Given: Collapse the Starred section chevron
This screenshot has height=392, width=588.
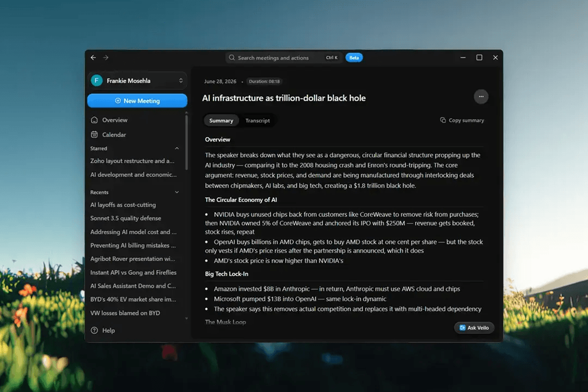Looking at the screenshot, I should click(177, 149).
